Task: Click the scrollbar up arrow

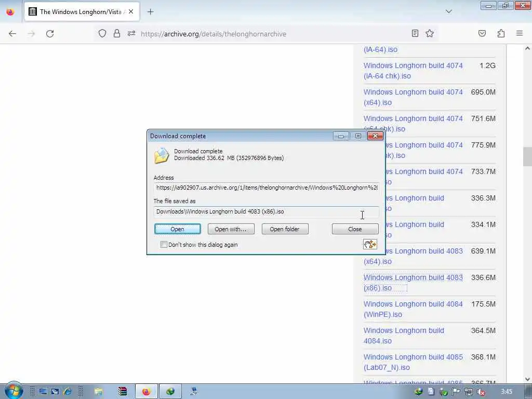Action: (x=527, y=48)
